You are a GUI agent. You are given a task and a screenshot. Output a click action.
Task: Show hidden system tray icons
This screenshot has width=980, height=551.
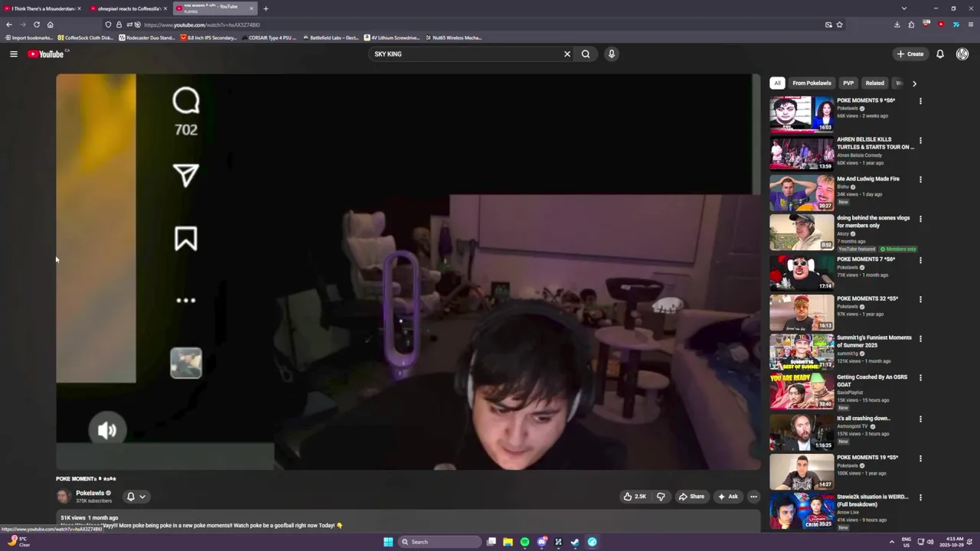click(891, 542)
